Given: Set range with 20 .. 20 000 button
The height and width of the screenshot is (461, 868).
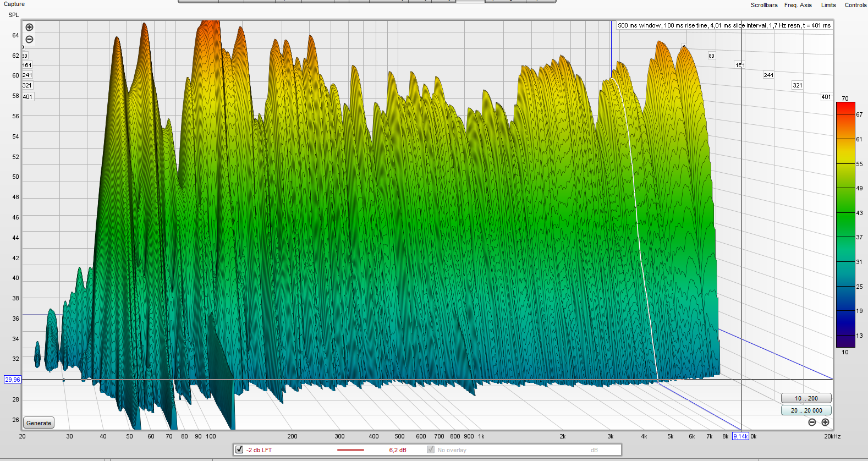Looking at the screenshot, I should tap(806, 410).
